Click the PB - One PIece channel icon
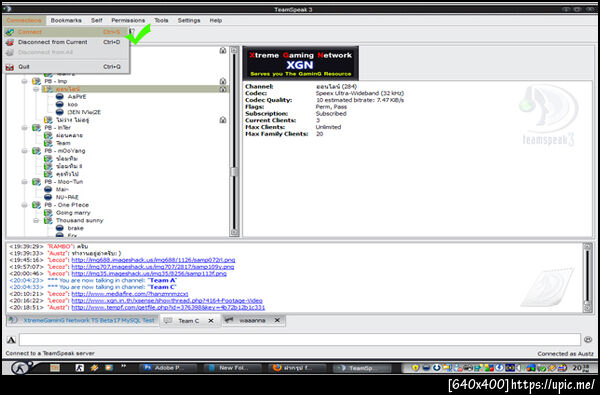The image size is (600, 395). [36, 205]
